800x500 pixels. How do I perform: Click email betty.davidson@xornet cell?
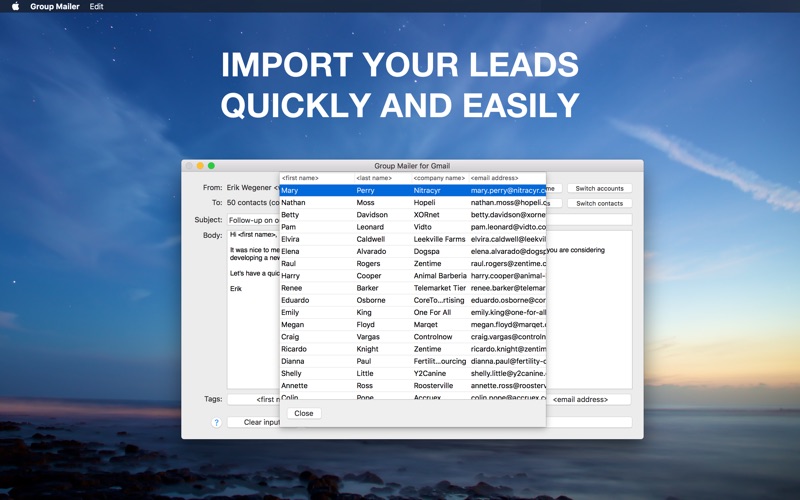coord(508,215)
